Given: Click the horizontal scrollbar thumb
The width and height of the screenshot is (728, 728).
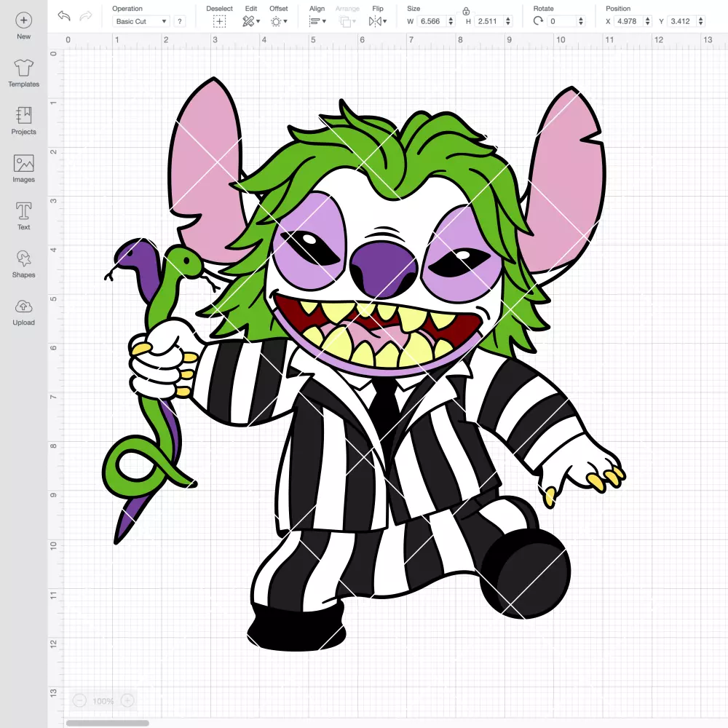Looking at the screenshot, I should pos(107,723).
